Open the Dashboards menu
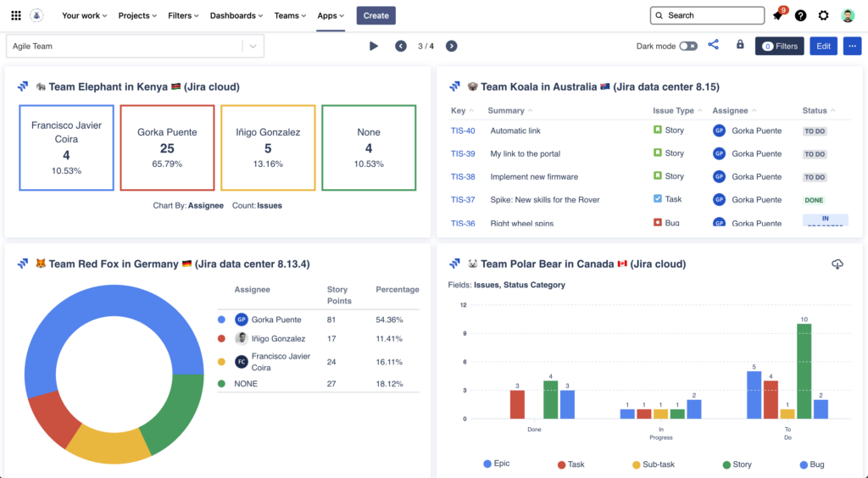The height and width of the screenshot is (478, 868). [x=236, y=15]
